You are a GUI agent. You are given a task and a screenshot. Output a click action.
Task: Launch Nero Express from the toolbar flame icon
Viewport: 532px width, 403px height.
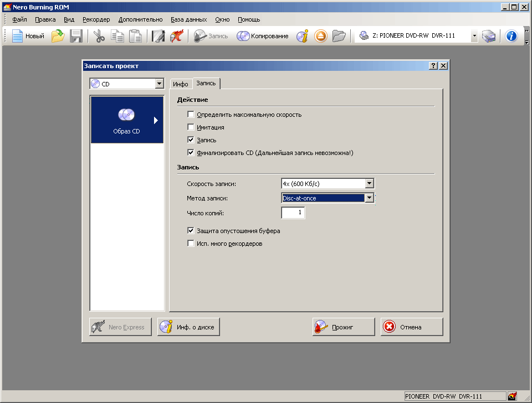[176, 36]
